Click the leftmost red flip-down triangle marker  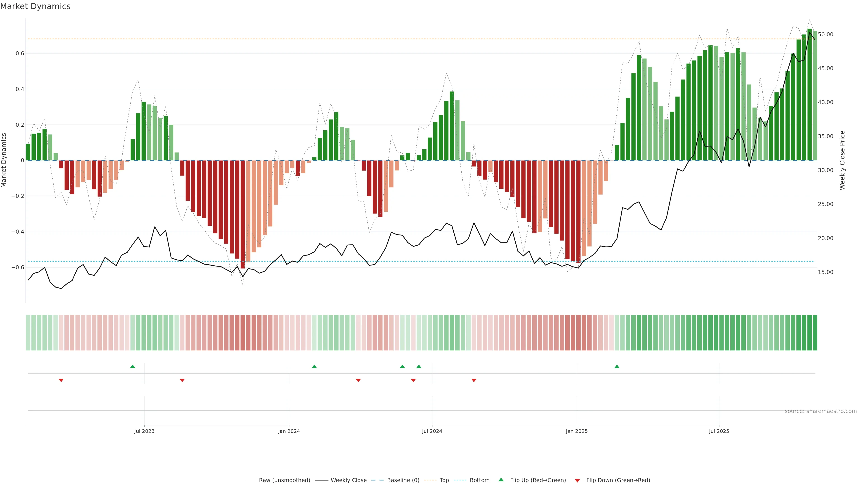(x=61, y=380)
